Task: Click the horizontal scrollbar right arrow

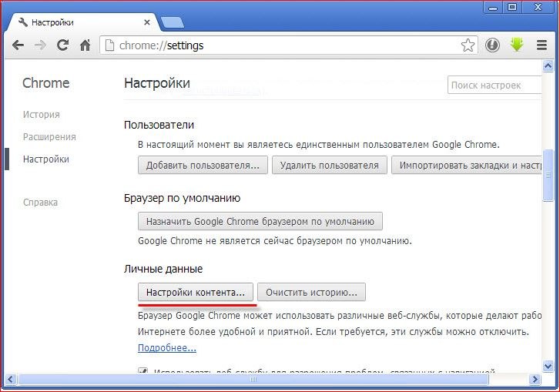Action: [535, 379]
